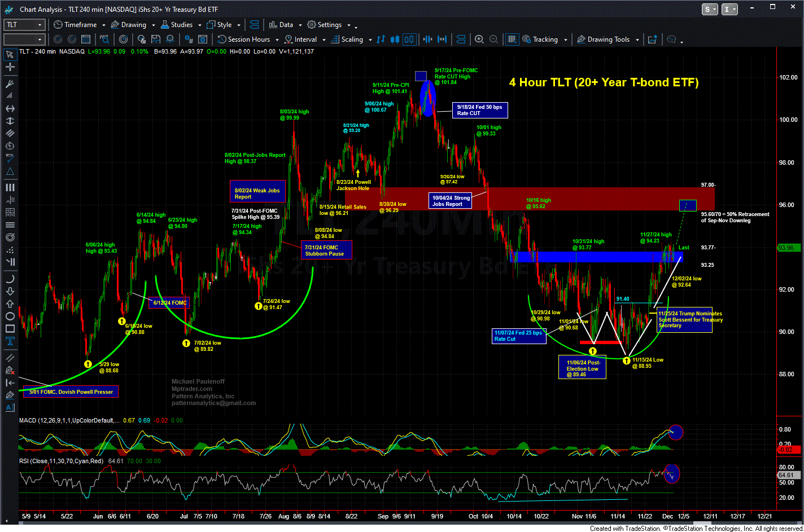The image size is (804, 532).
Task: Open the Style menu
Action: [219, 25]
